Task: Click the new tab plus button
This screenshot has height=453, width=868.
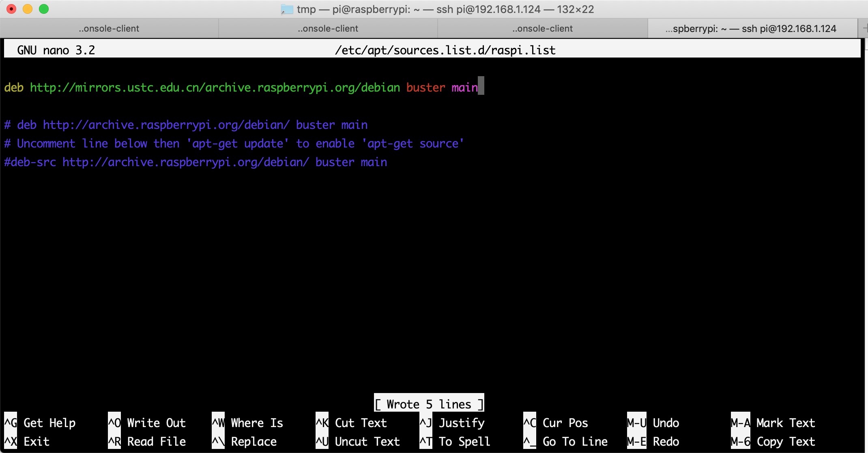Action: click(864, 28)
